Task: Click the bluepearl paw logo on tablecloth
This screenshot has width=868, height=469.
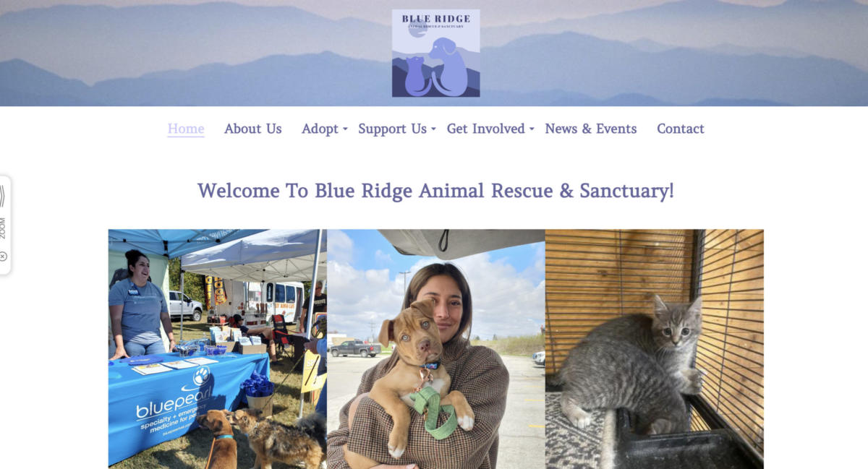Action: tap(202, 377)
